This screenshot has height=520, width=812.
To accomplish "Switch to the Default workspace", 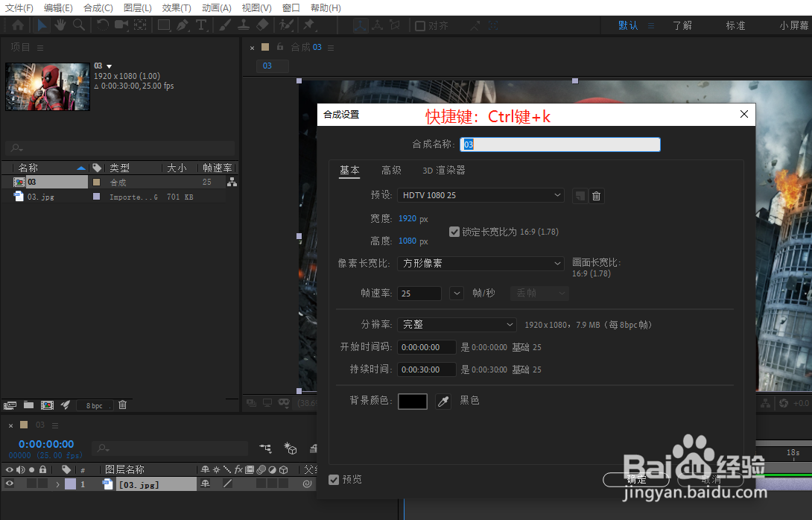I will coord(628,25).
